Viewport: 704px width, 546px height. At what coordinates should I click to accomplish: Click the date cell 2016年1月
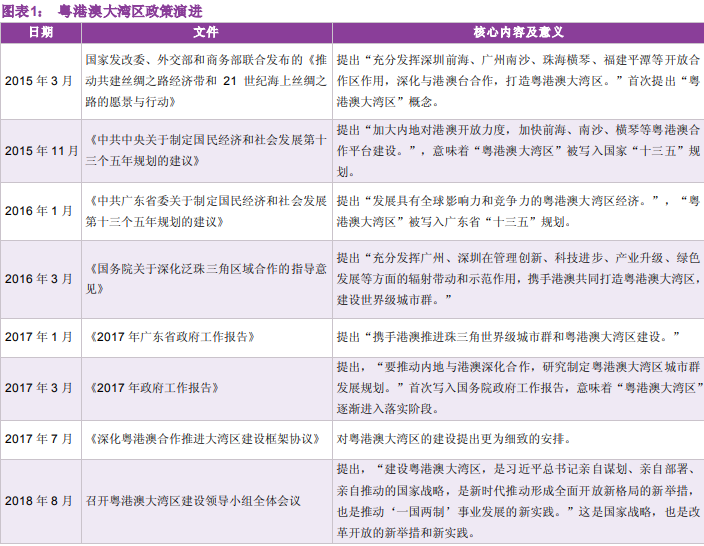[x=39, y=211]
